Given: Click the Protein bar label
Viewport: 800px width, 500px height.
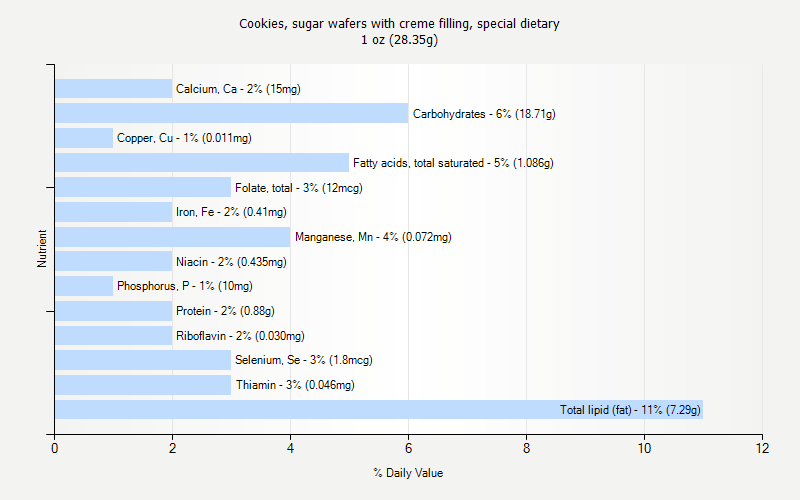Looking at the screenshot, I should coord(225,311).
